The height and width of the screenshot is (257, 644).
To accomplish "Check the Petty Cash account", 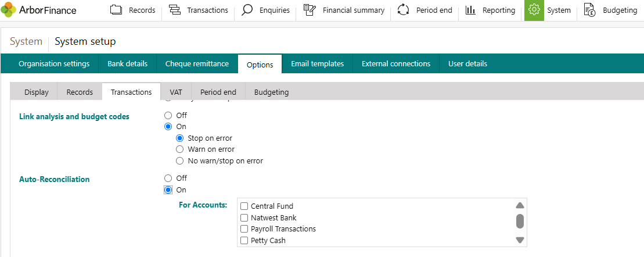I will point(244,241).
